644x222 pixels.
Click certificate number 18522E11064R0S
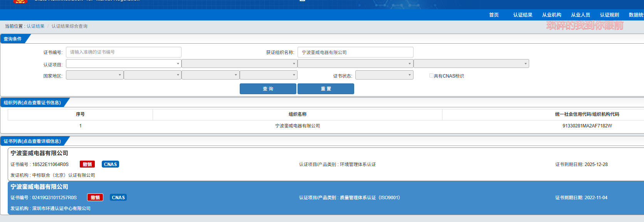pyautogui.click(x=50, y=164)
